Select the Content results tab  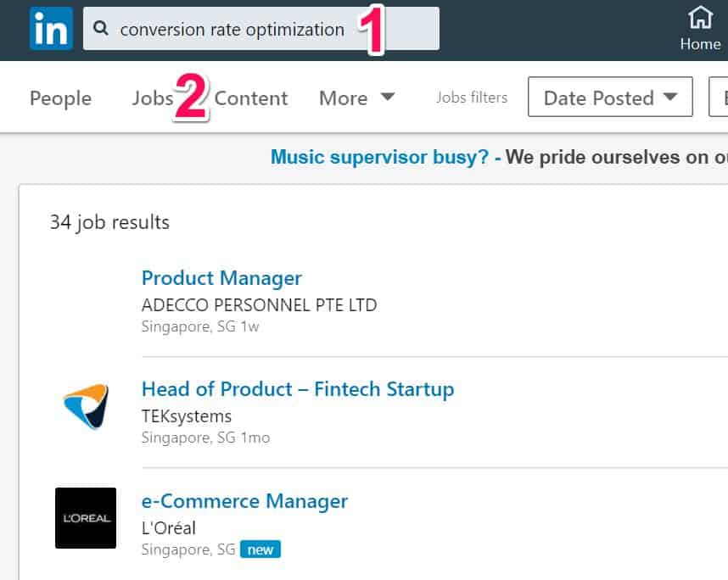click(251, 98)
